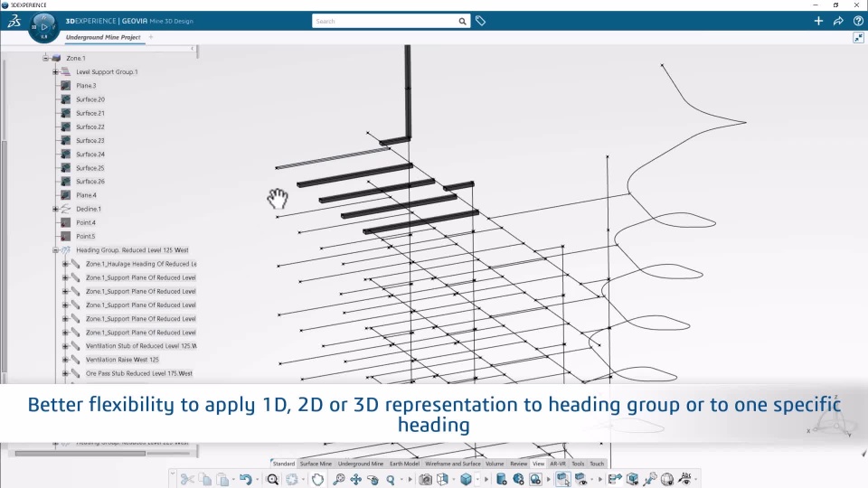The image size is (868, 488).
Task: Click the search magnifier button
Action: pos(462,21)
